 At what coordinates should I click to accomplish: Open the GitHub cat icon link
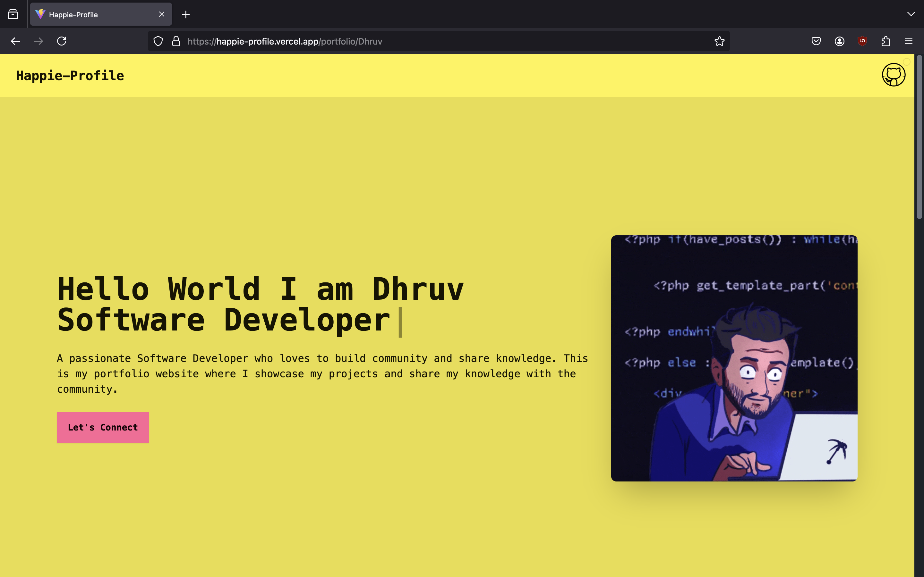893,75
